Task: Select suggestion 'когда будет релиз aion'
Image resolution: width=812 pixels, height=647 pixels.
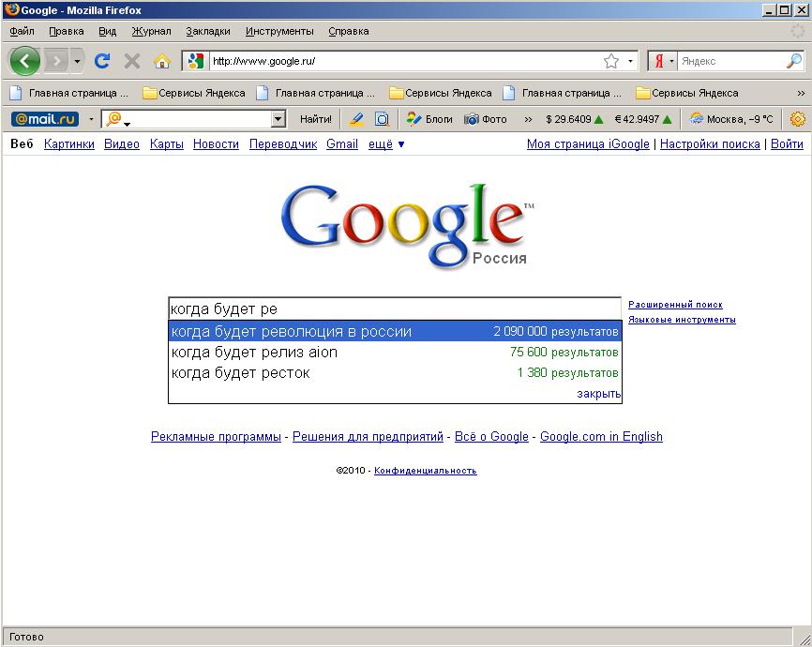Action: click(x=254, y=353)
